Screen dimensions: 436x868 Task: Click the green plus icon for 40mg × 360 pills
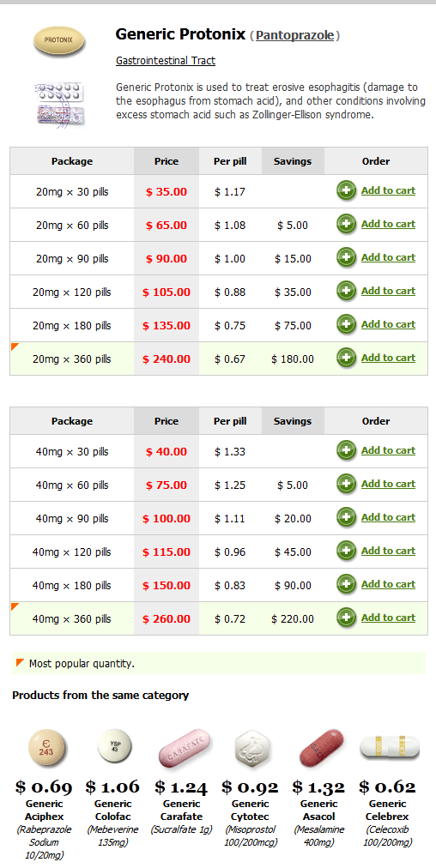346,618
